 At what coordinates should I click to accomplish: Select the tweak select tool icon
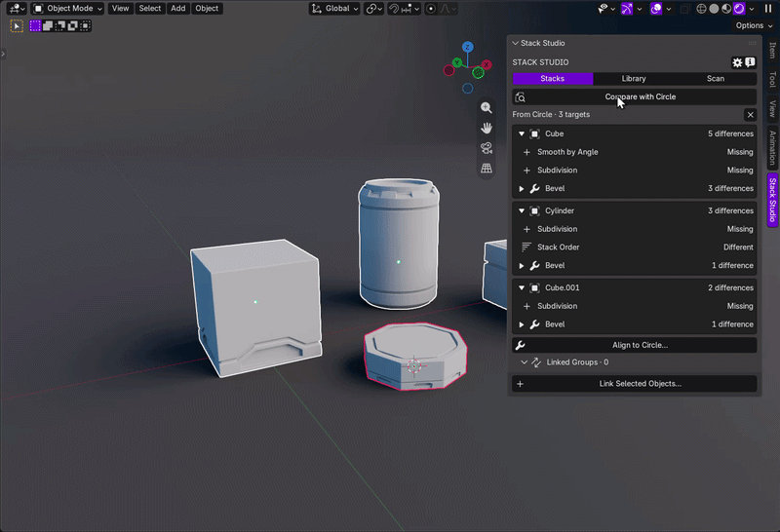pos(17,26)
